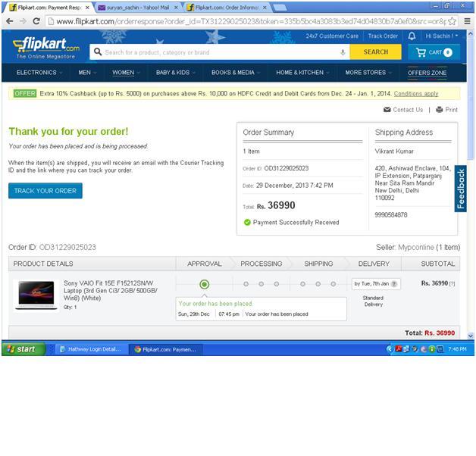Screen dimensions: 476x456
Task: Open notifications bell icon
Action: click(412, 36)
